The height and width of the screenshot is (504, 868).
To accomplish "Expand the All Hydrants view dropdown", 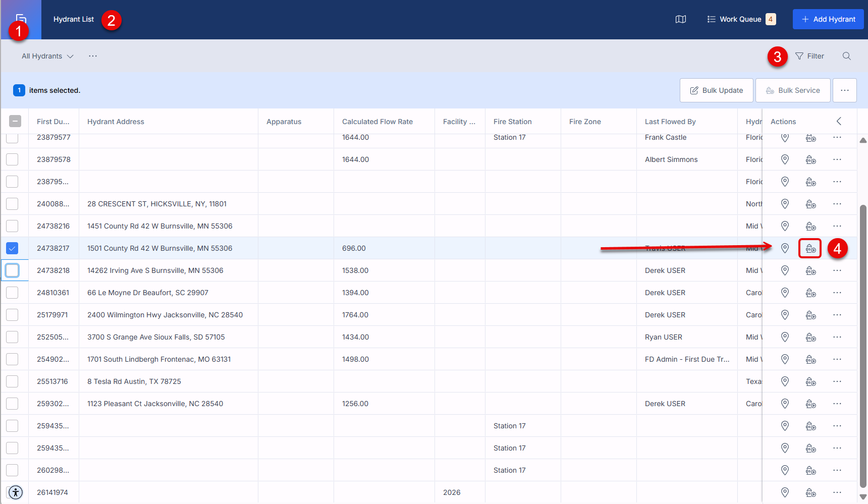I will 47,56.
